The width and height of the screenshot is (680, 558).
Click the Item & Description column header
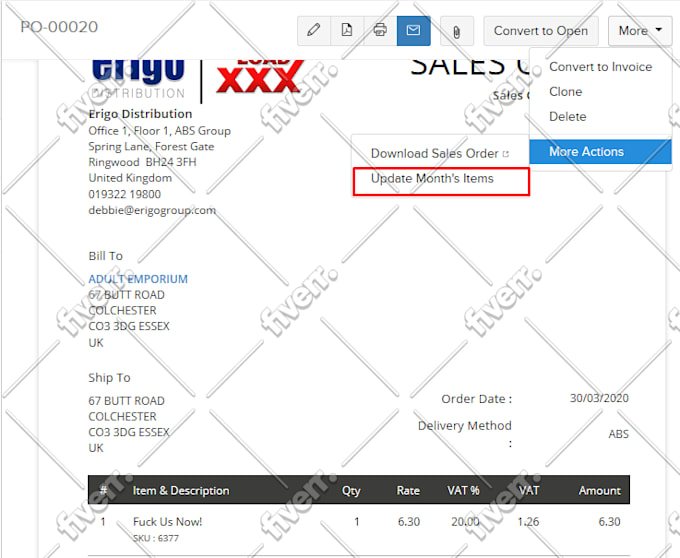[181, 490]
